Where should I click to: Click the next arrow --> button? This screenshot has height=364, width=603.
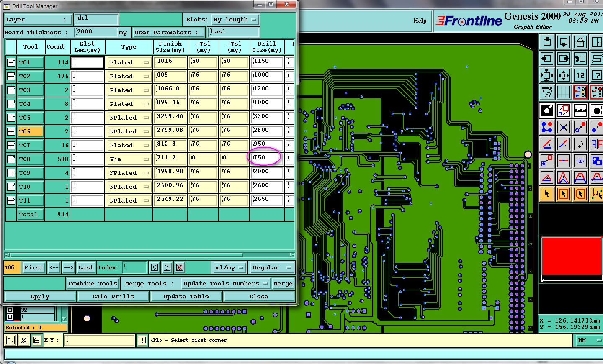point(69,267)
